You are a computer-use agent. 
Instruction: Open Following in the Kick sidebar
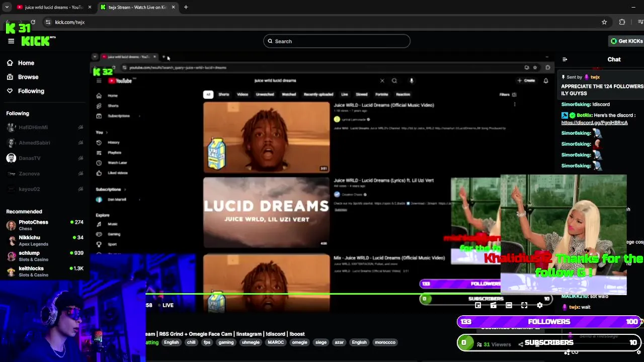pos(26,91)
